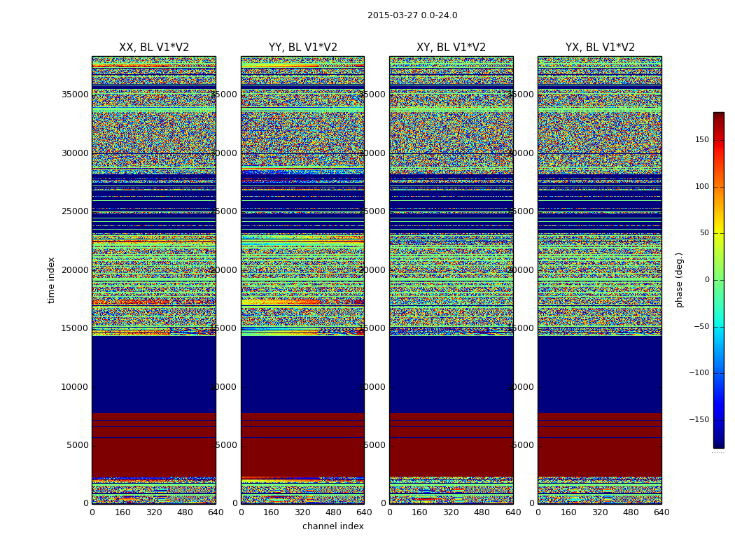The height and width of the screenshot is (560, 735).
Task: Click the 'phase (deg.)' colorbar label
Action: 679,280
